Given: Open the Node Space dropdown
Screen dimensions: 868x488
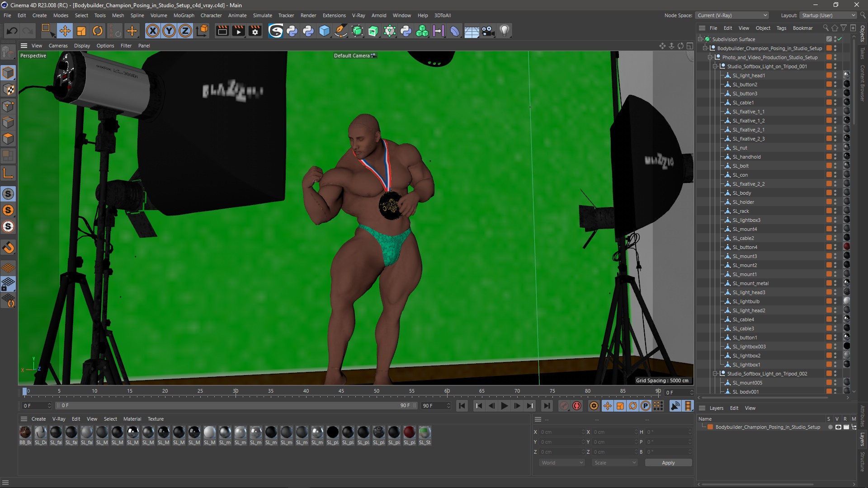Looking at the screenshot, I should [732, 15].
